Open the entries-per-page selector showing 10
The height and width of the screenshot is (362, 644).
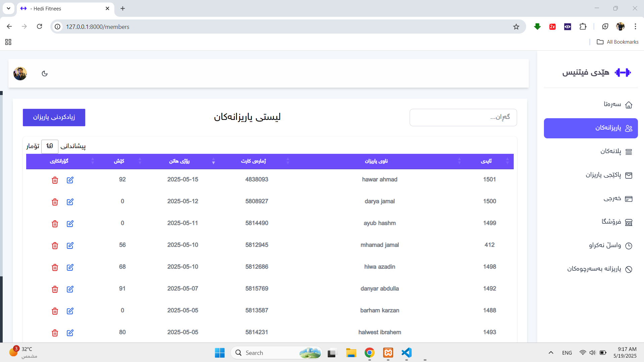click(x=50, y=146)
